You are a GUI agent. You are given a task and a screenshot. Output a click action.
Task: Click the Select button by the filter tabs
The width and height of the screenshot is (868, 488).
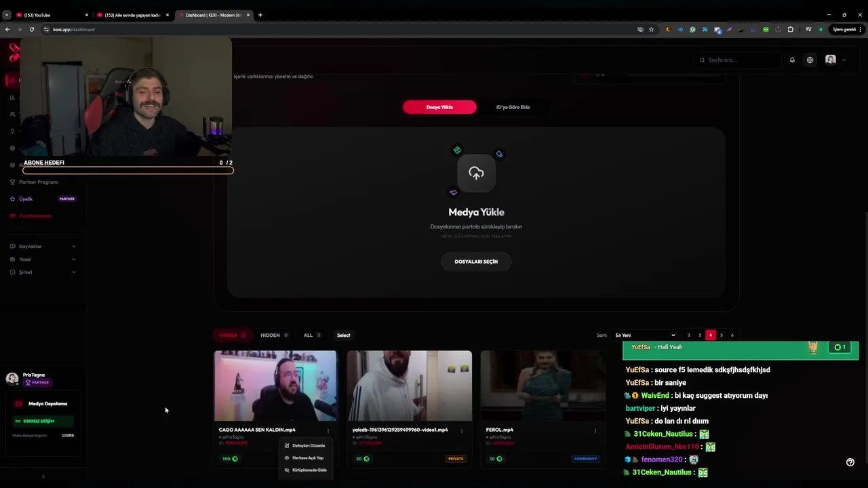(344, 335)
